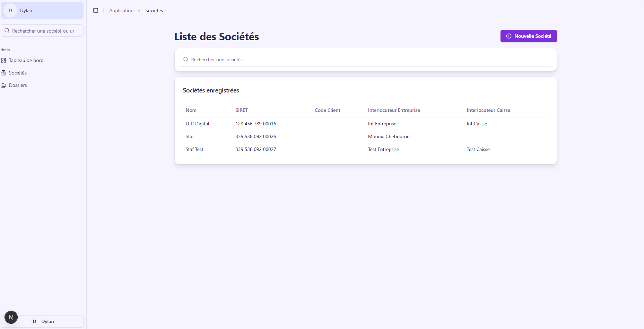Click the Societes breadcrumb item
644x329 pixels.
pos(154,10)
